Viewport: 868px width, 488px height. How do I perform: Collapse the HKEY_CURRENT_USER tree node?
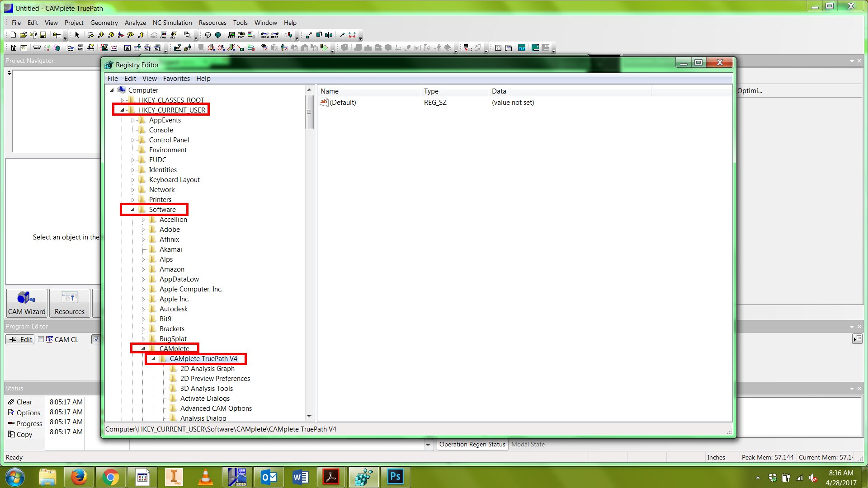[x=122, y=110]
